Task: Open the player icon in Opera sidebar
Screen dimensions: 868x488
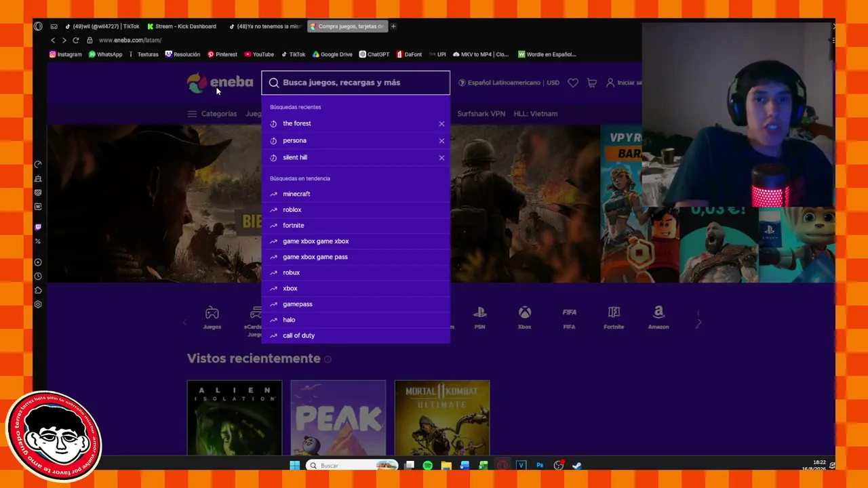Action: [38, 262]
